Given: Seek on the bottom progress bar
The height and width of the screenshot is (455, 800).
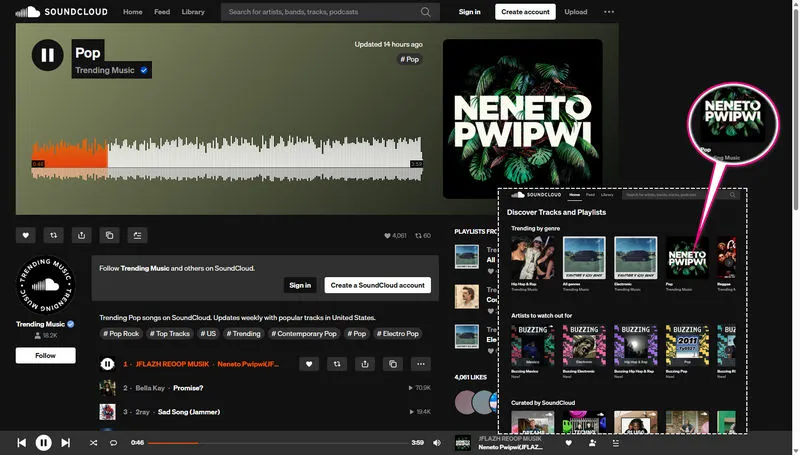Looking at the screenshot, I should pyautogui.click(x=278, y=443).
